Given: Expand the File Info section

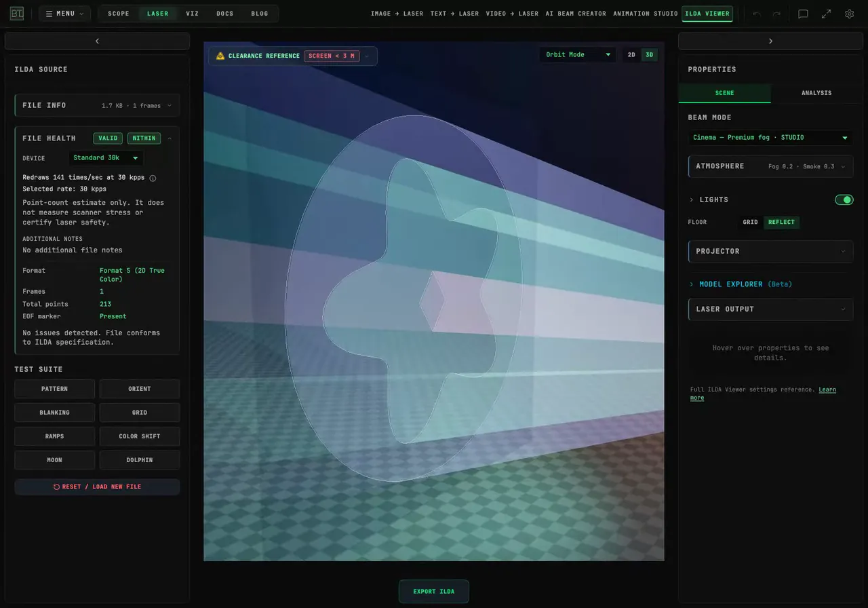Looking at the screenshot, I should point(97,105).
